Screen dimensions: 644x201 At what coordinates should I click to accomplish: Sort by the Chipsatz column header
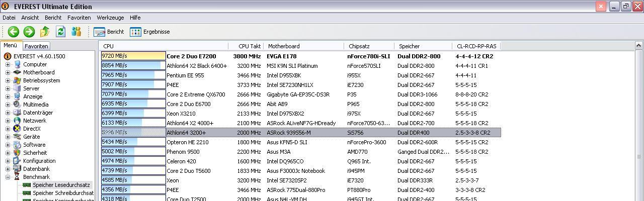[369, 46]
